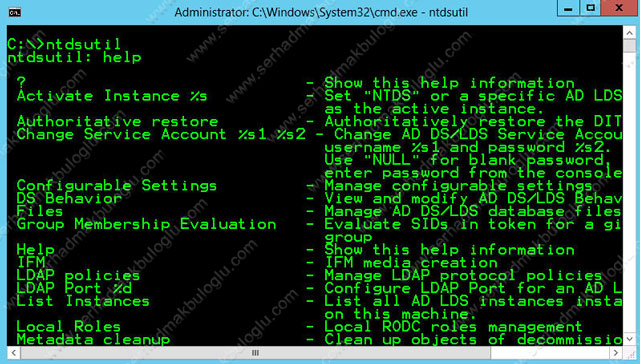Click the vertical scrollbar down arrow

[x=629, y=339]
